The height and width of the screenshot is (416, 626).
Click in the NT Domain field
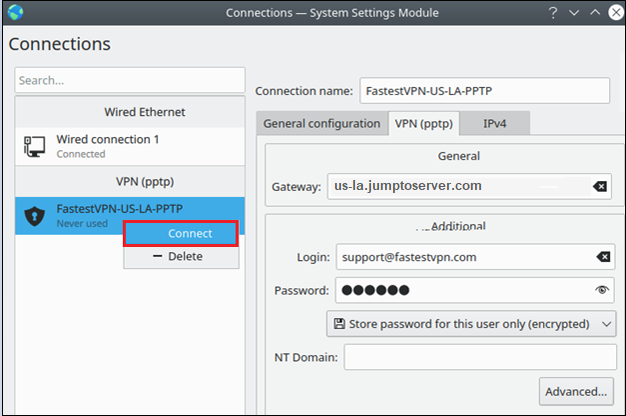click(480, 357)
